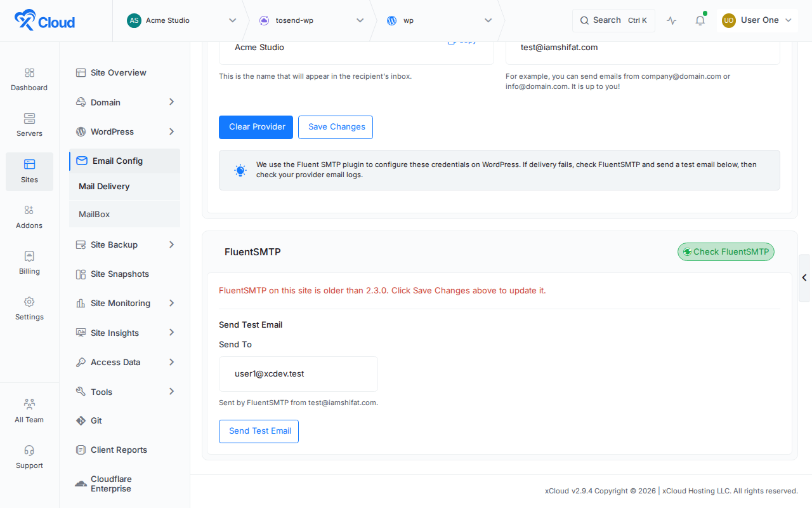
Task: Switch to MailBox tab
Action: point(124,214)
